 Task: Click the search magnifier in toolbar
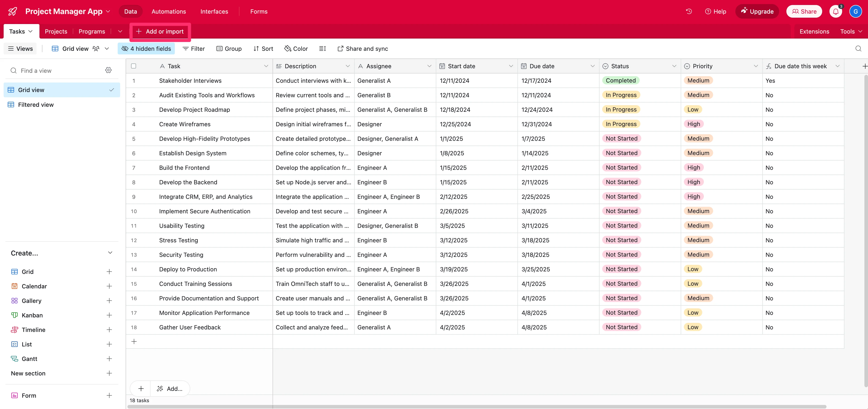(x=858, y=49)
